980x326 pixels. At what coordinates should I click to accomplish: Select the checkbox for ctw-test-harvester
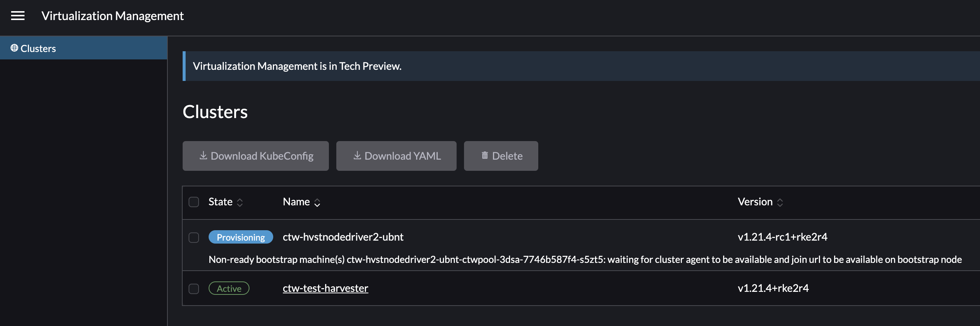(194, 289)
